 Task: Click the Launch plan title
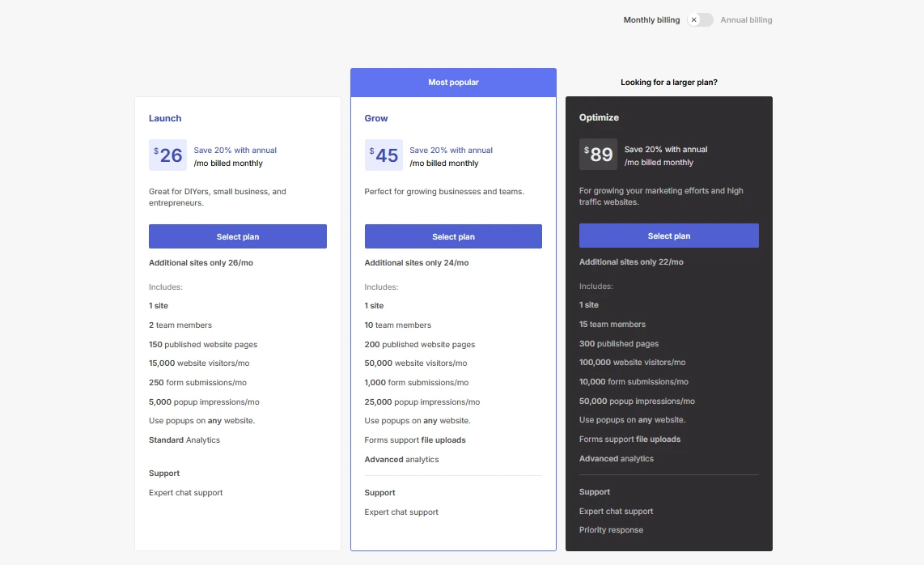click(x=165, y=118)
